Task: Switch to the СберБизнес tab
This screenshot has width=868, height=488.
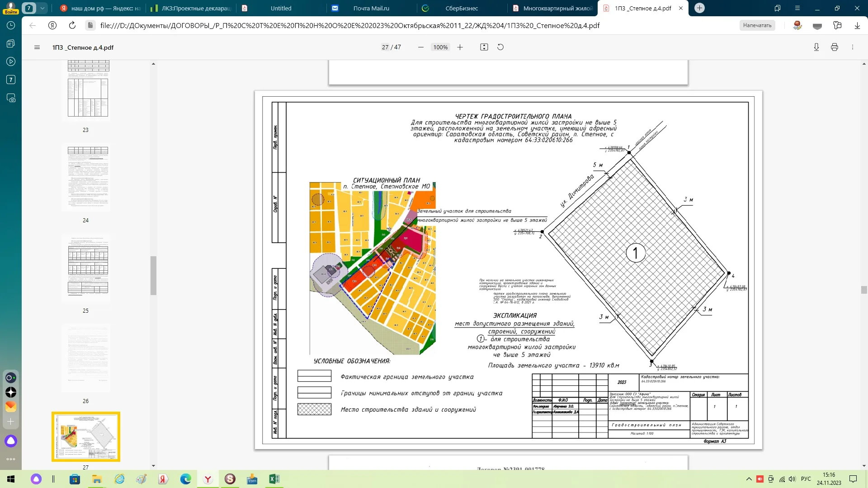Action: pos(462,8)
